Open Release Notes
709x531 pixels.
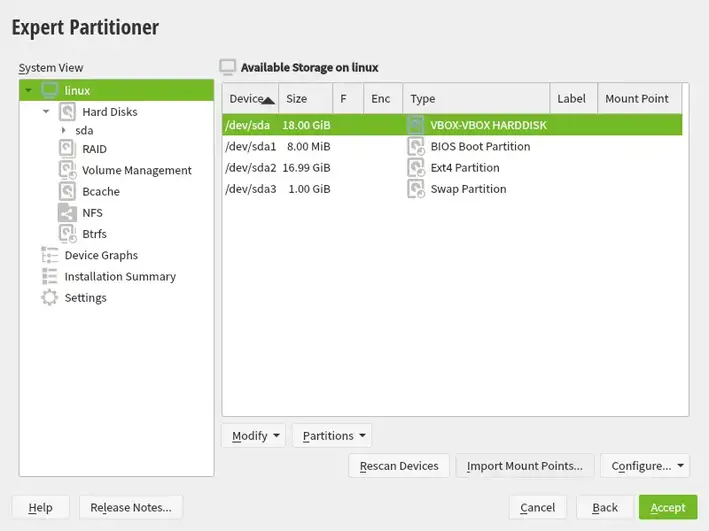click(131, 507)
